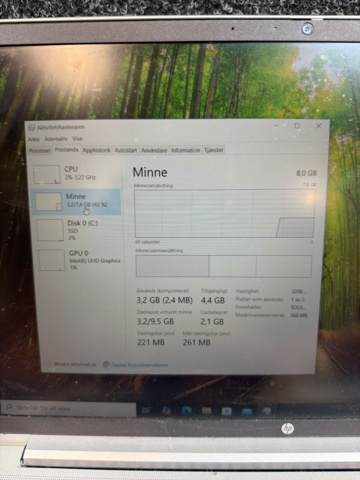Open File Explorer from taskbar

click(x=206, y=411)
